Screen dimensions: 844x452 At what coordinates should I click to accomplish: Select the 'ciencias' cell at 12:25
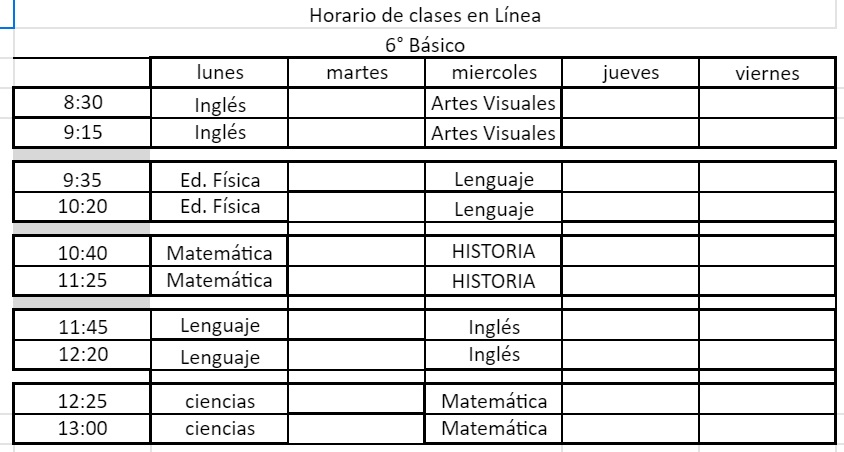(x=220, y=400)
